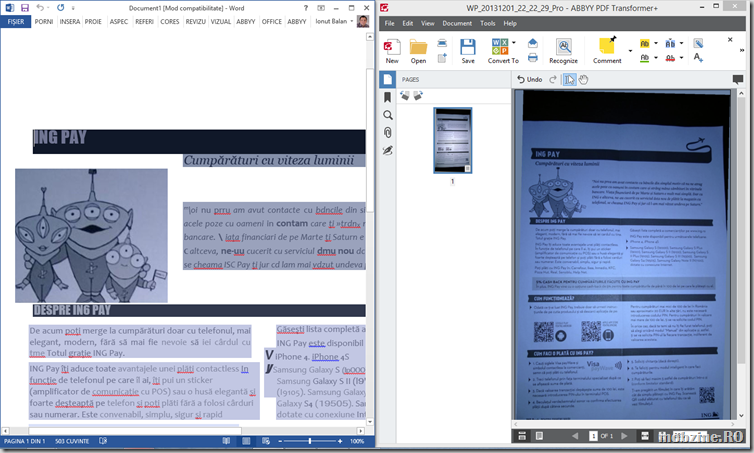Select the blue insert text markup tool
The width and height of the screenshot is (754, 453).
pos(670,43)
